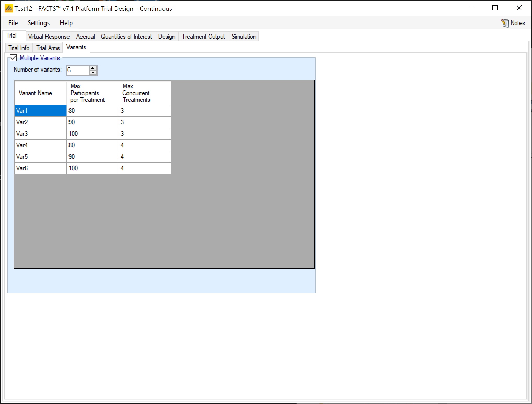Open the Settings menu
The width and height of the screenshot is (532, 404).
[38, 23]
